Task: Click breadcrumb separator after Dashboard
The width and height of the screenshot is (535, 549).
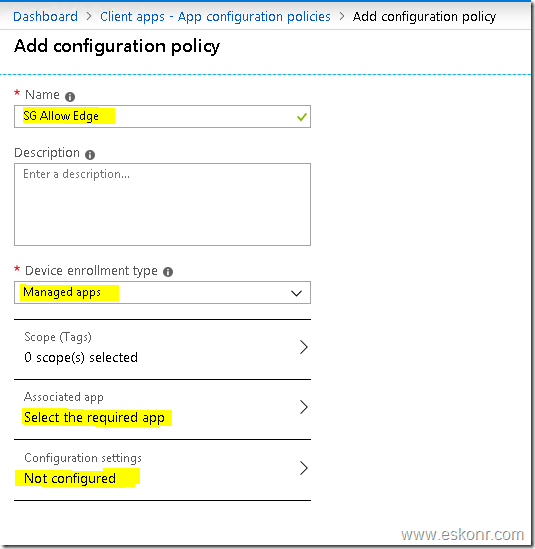Action: [89, 16]
